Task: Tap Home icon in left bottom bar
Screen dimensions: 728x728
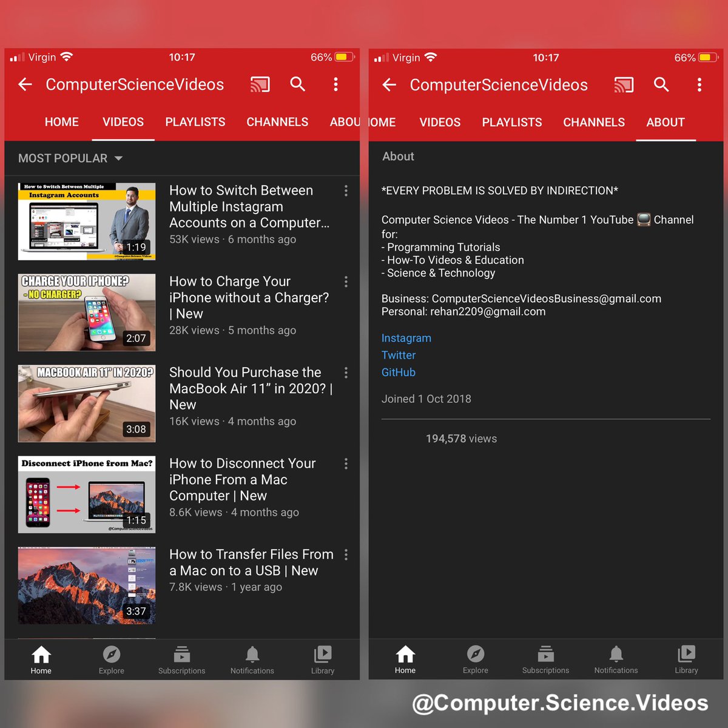Action: click(41, 655)
